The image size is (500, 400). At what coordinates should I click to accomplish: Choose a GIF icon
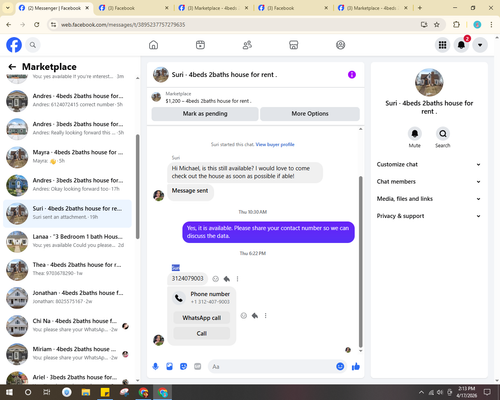[x=198, y=367]
